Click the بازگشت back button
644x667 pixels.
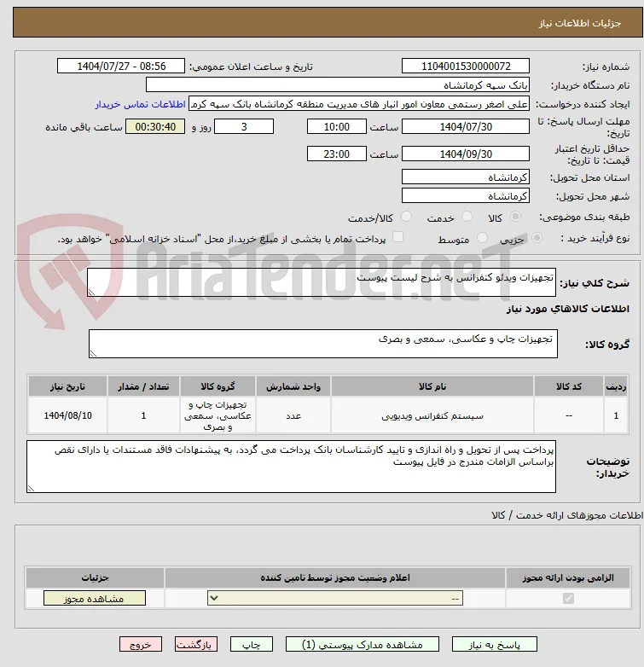(196, 645)
